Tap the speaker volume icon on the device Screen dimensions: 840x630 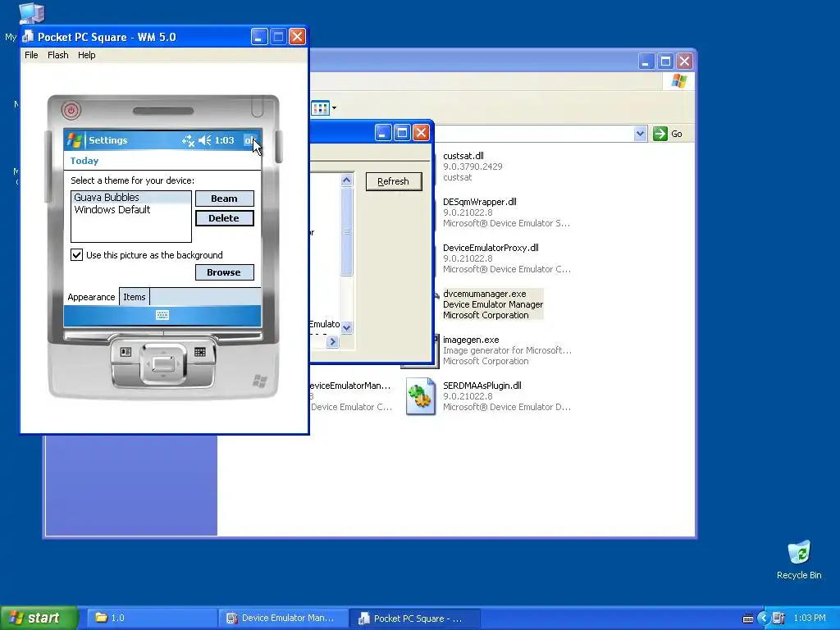pyautogui.click(x=204, y=140)
